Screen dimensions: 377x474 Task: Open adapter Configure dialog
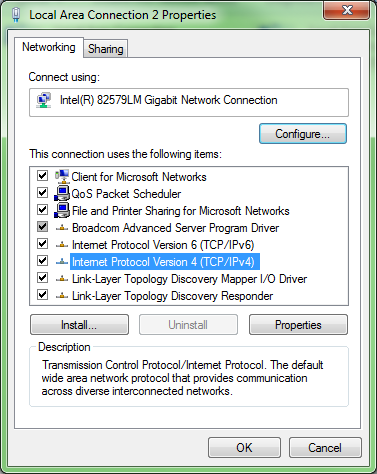click(303, 134)
